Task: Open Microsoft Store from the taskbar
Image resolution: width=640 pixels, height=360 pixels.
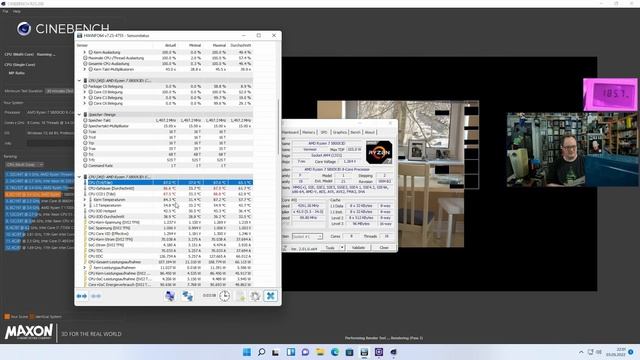Action: coord(349,352)
